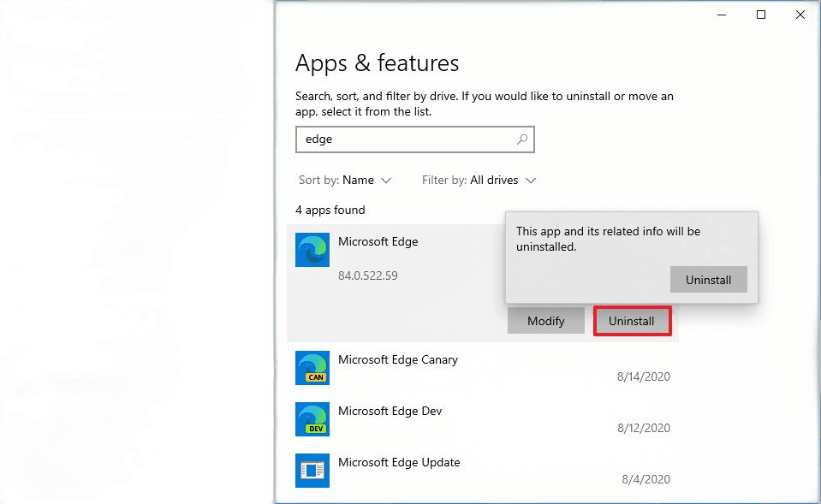Viewport: 821px width, 504px height.
Task: Click the Microsoft Edge app name
Action: pyautogui.click(x=378, y=241)
